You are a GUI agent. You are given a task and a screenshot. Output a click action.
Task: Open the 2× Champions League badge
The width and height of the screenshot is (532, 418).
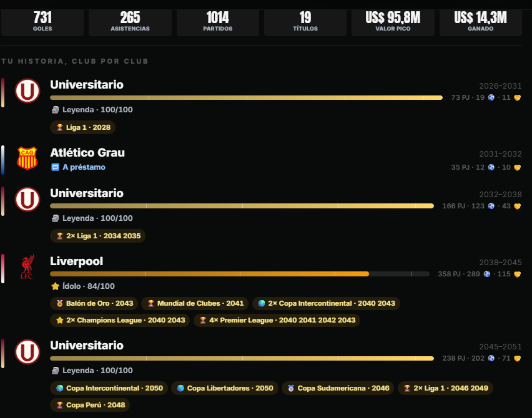pyautogui.click(x=120, y=320)
